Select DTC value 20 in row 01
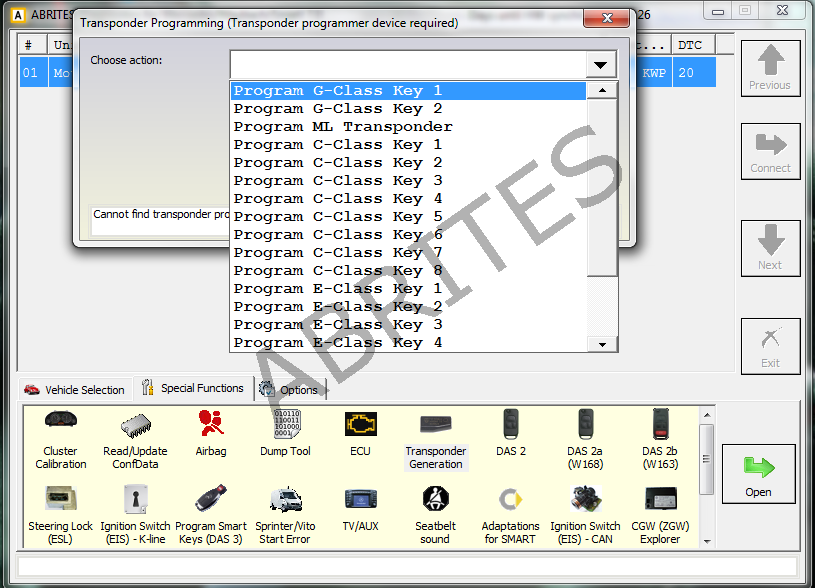This screenshot has height=588, width=815. pyautogui.click(x=693, y=72)
